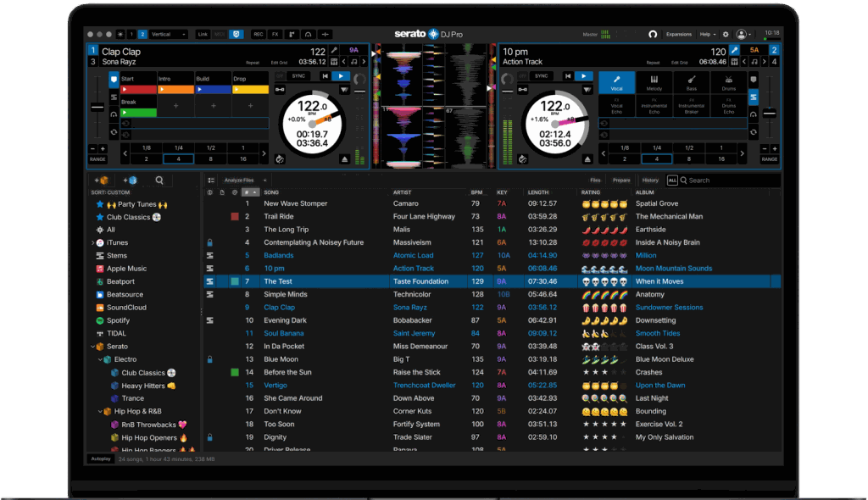Click RANGE button on left deck
Screen dimensions: 868x500
(97, 159)
